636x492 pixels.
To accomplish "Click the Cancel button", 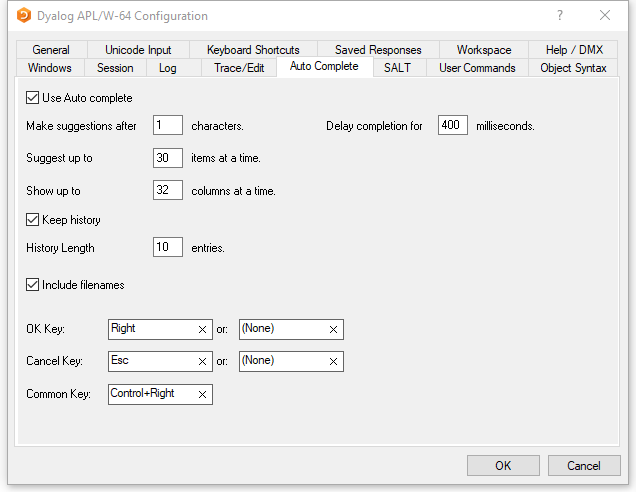I will [x=584, y=465].
